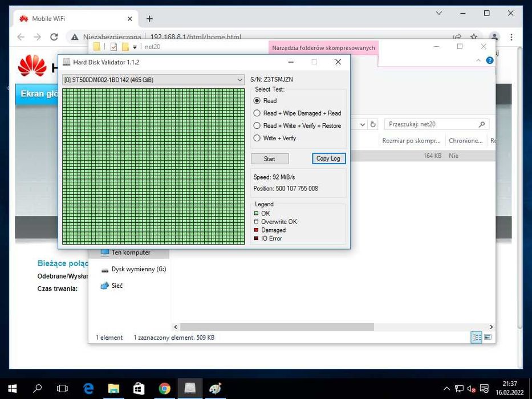Click the green OK legend square

(x=256, y=213)
